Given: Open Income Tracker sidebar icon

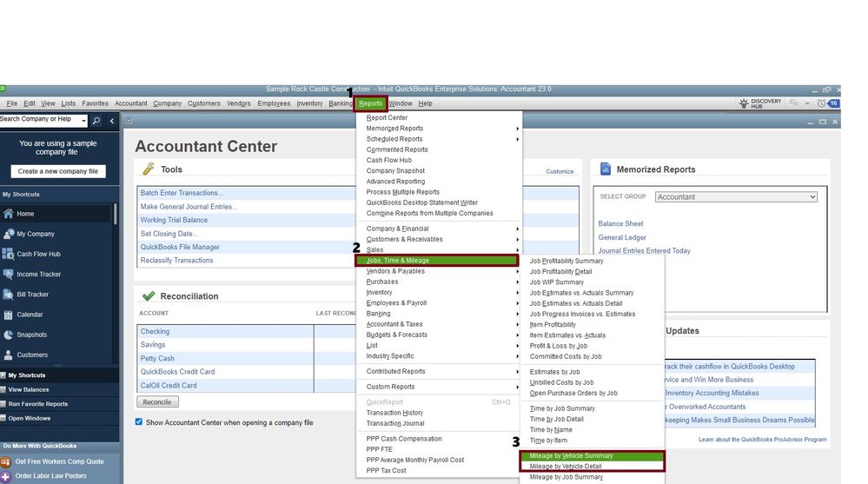Looking at the screenshot, I should (8, 274).
